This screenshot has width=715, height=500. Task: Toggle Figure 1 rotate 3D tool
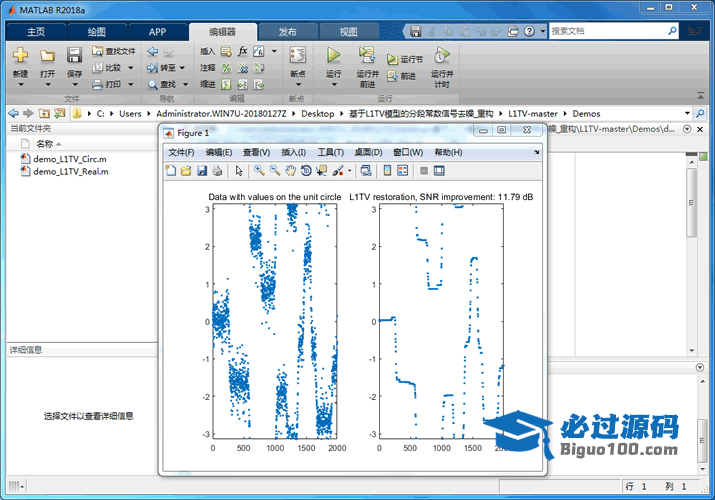[x=306, y=171]
